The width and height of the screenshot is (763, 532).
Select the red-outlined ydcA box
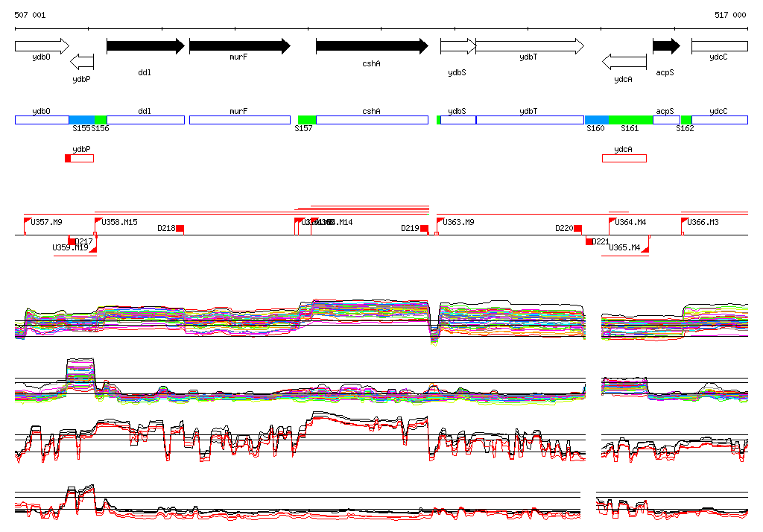(624, 158)
